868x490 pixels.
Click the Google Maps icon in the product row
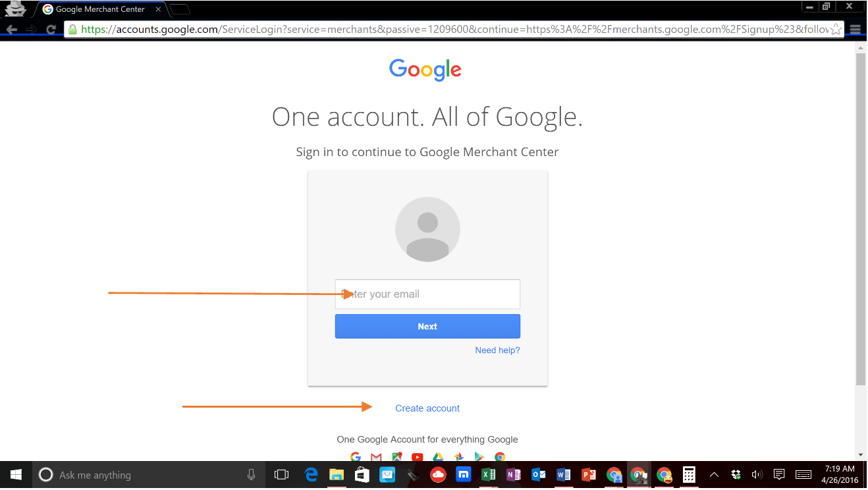(x=396, y=457)
